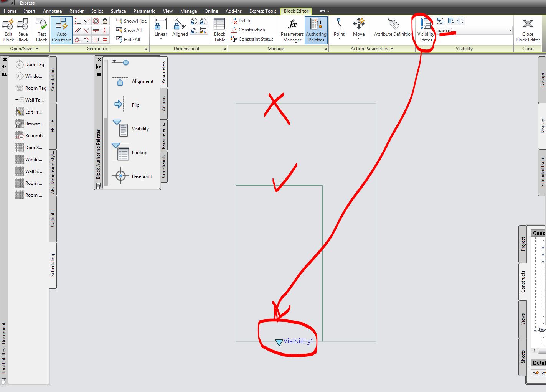
Task: Toggle Construction geometry in Manage panel
Action: tap(251, 30)
